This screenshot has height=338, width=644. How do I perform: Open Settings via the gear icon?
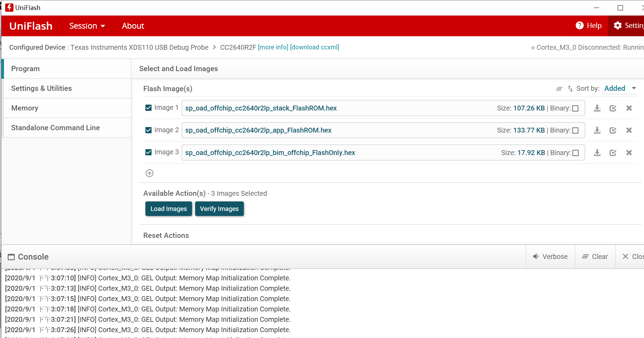click(618, 26)
